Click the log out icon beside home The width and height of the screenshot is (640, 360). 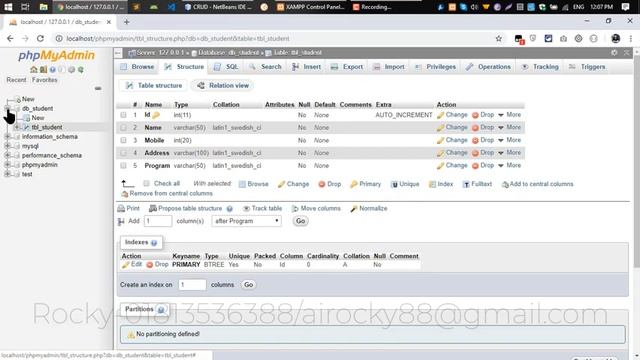coord(43,70)
